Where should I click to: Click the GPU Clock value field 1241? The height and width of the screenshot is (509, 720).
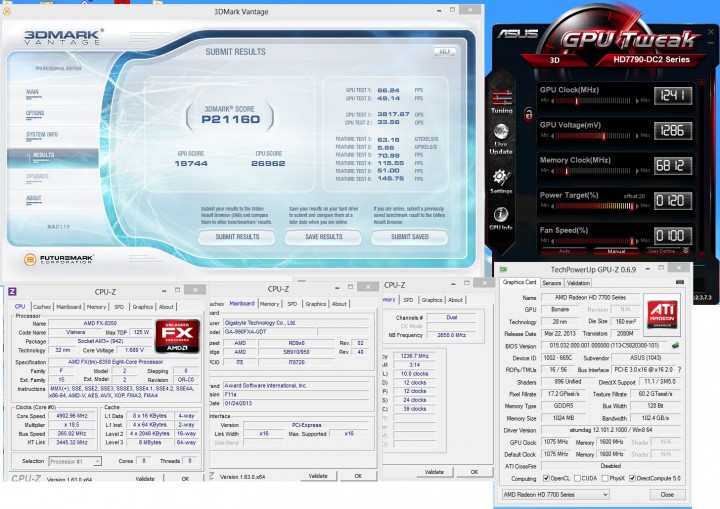tap(673, 96)
